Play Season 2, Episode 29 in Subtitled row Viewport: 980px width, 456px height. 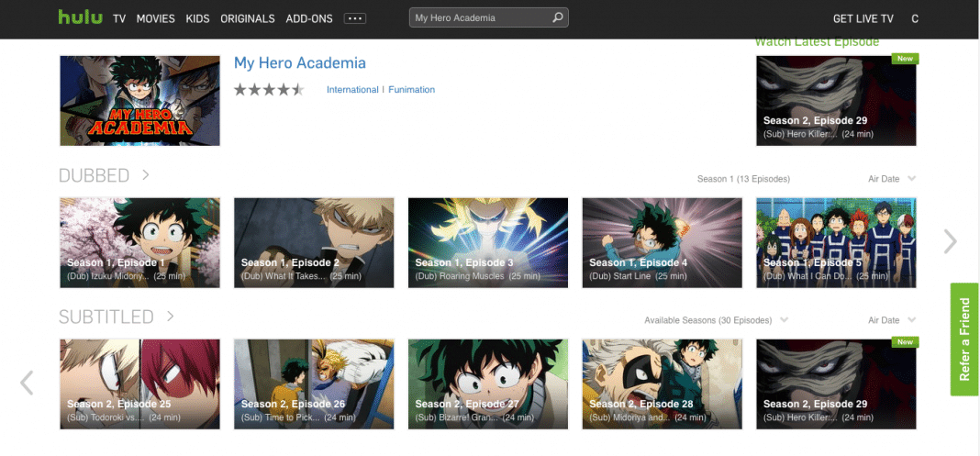pos(836,384)
